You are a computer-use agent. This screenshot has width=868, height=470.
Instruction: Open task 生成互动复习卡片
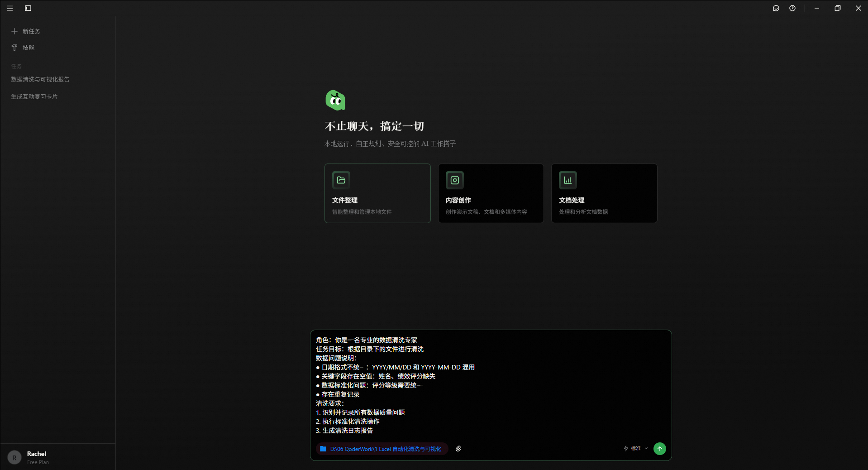click(34, 96)
